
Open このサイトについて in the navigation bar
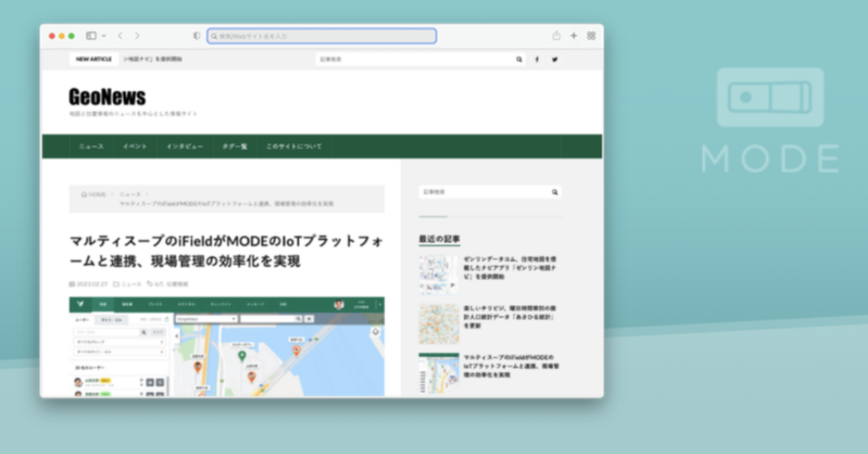(294, 146)
